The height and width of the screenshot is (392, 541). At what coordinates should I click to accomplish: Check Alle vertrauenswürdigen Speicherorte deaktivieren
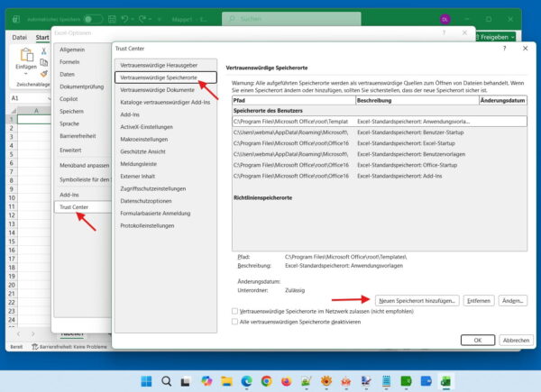(234, 322)
